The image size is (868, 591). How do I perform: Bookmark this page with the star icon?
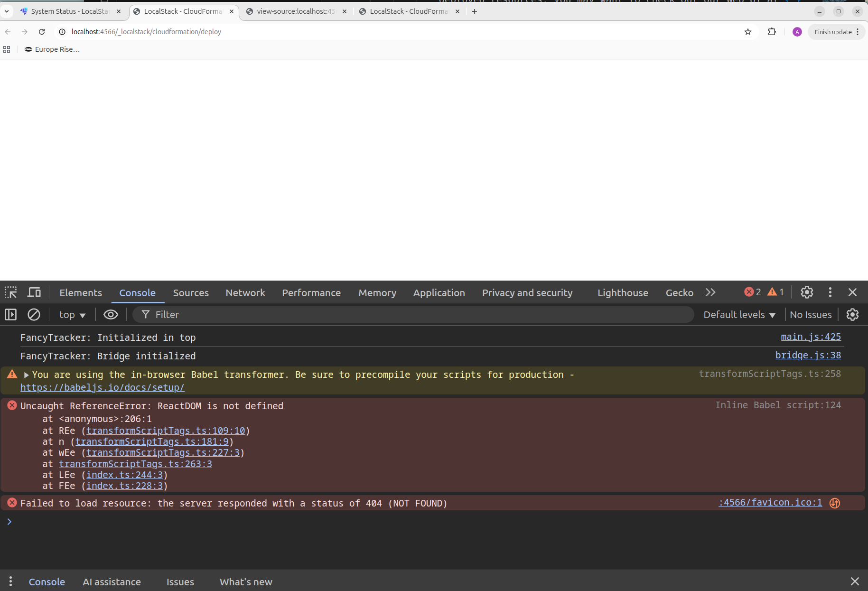pyautogui.click(x=748, y=32)
